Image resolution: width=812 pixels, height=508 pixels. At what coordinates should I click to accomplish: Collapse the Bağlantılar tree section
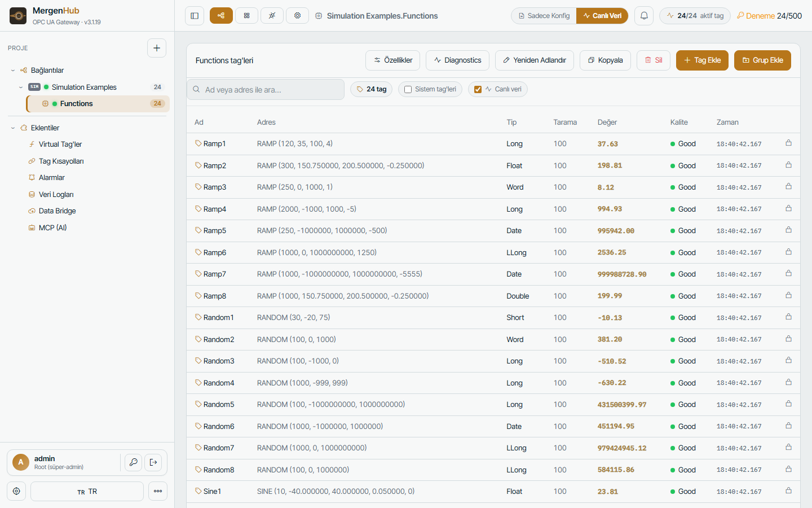coord(13,71)
